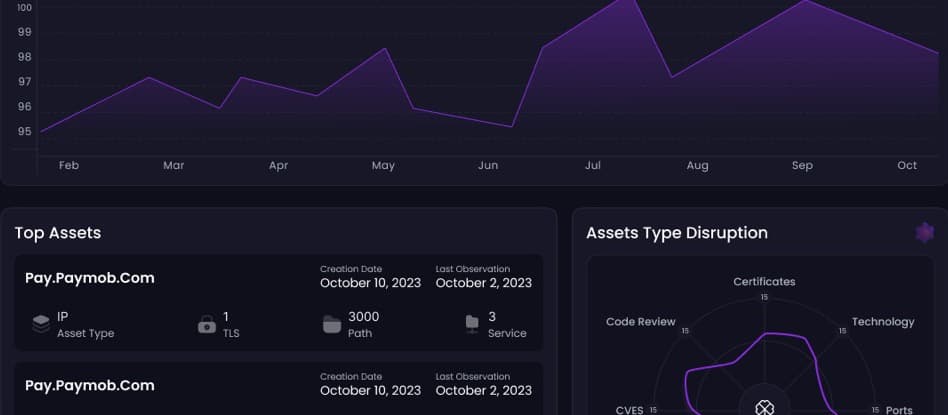Click the clover icon at radar chart center
The image size is (948, 415).
click(x=765, y=407)
